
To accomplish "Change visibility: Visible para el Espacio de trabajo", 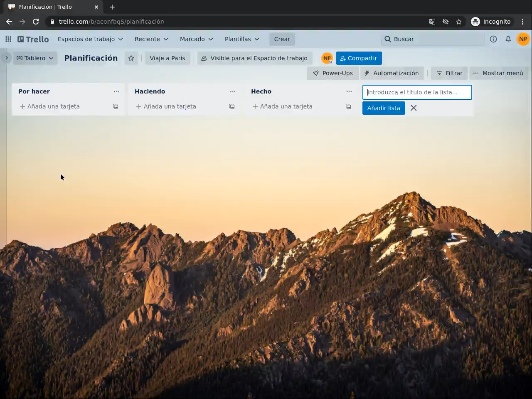I will [x=254, y=58].
